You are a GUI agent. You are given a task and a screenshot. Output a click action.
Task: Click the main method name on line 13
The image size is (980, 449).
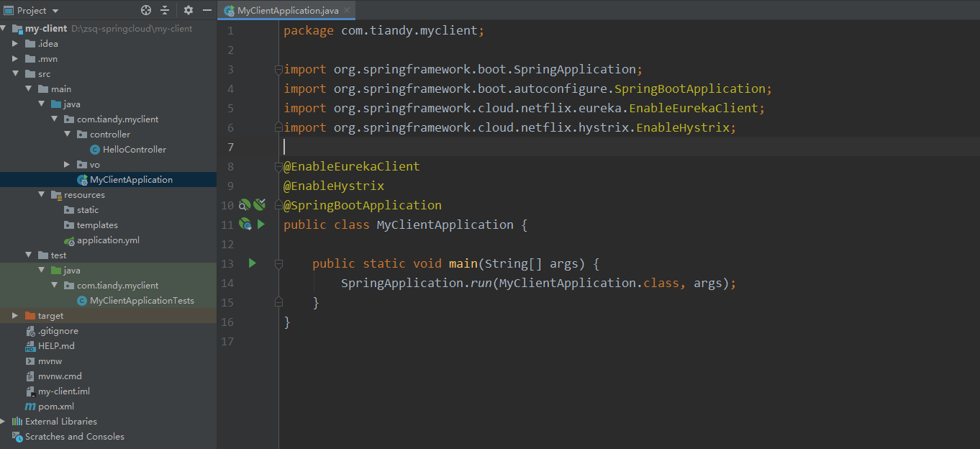tap(463, 263)
